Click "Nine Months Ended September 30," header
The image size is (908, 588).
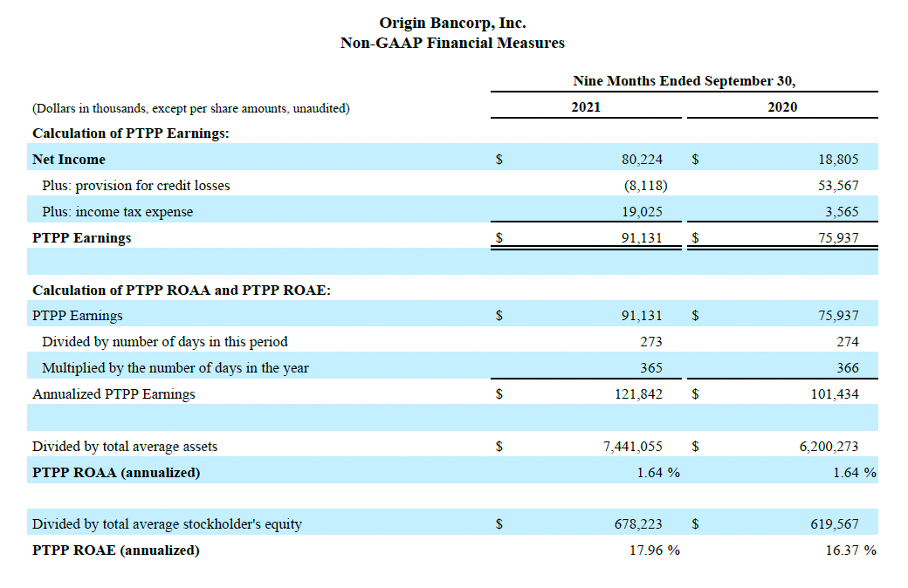[684, 81]
